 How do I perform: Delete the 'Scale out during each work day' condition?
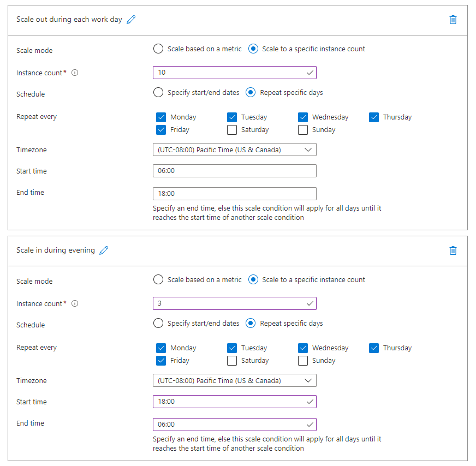click(x=453, y=20)
